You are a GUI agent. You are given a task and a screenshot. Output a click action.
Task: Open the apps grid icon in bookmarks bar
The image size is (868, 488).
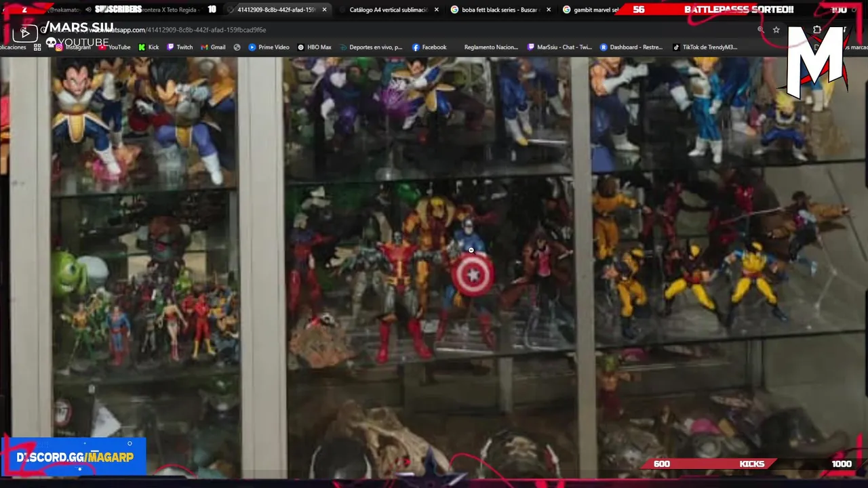pyautogui.click(x=37, y=47)
